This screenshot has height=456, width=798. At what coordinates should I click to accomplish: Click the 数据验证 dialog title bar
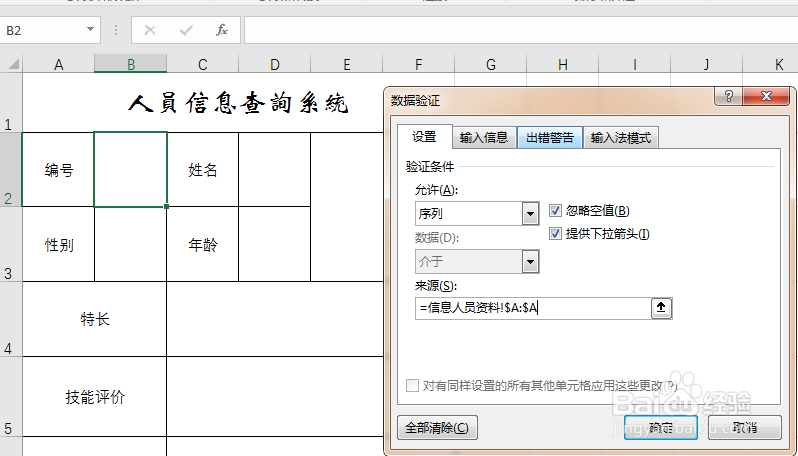pyautogui.click(x=550, y=100)
